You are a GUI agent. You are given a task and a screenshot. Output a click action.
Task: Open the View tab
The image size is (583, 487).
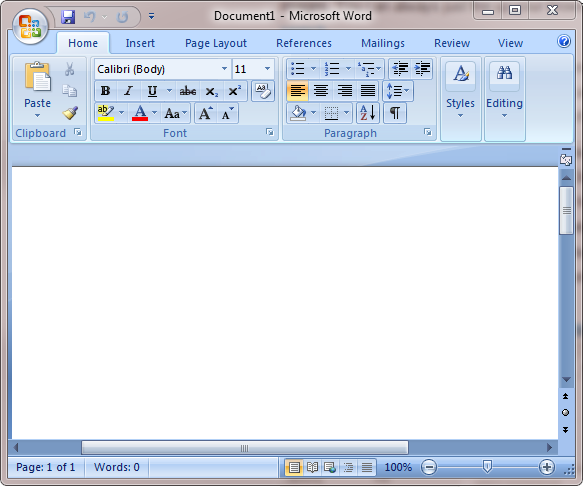[x=510, y=43]
